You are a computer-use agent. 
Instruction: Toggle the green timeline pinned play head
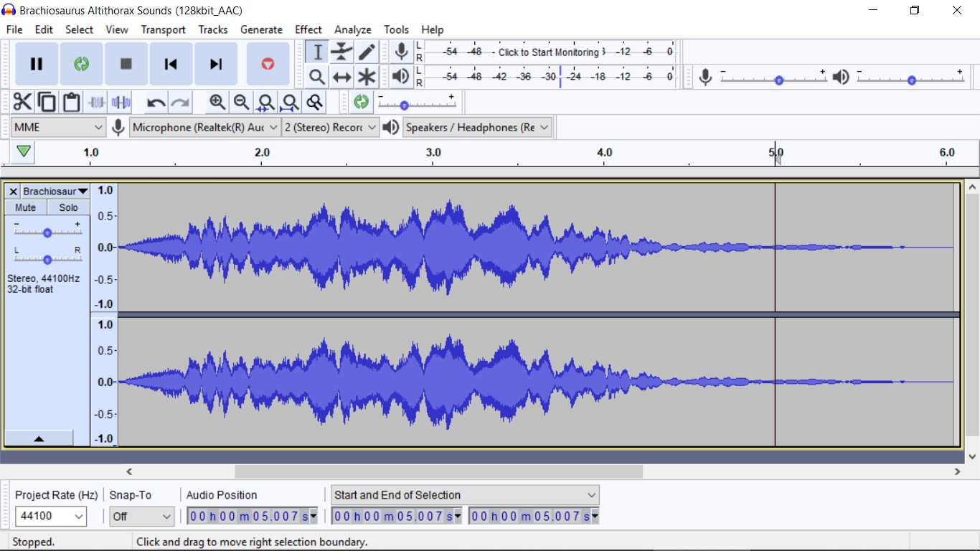(24, 151)
